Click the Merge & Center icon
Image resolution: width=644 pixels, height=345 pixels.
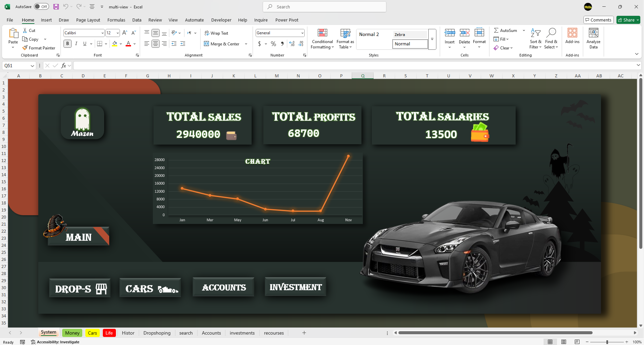[x=207, y=44]
